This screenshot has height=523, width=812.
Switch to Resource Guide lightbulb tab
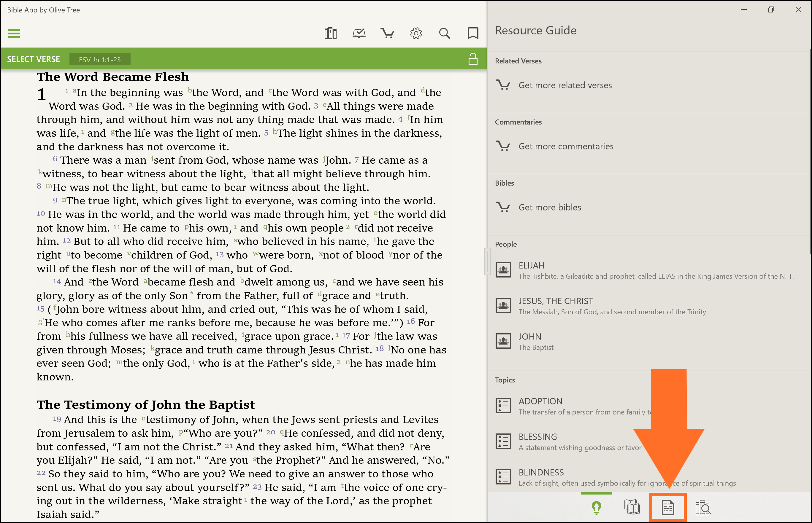click(596, 508)
